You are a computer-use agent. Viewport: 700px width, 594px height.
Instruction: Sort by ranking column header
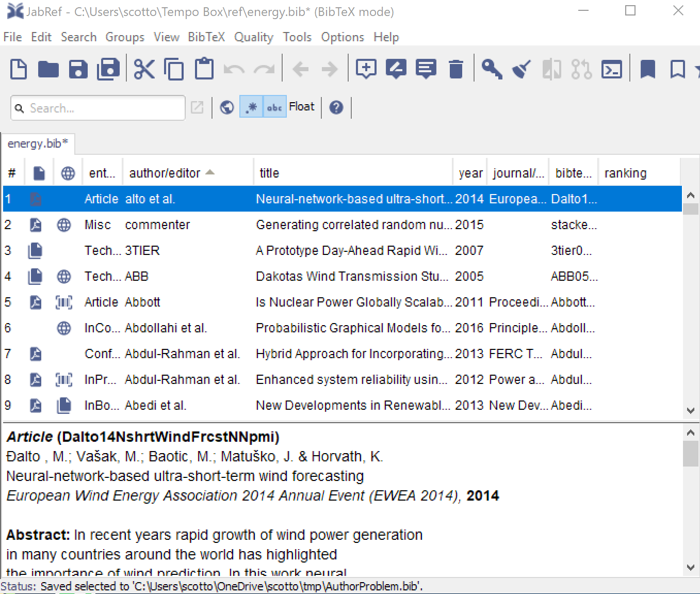(639, 173)
